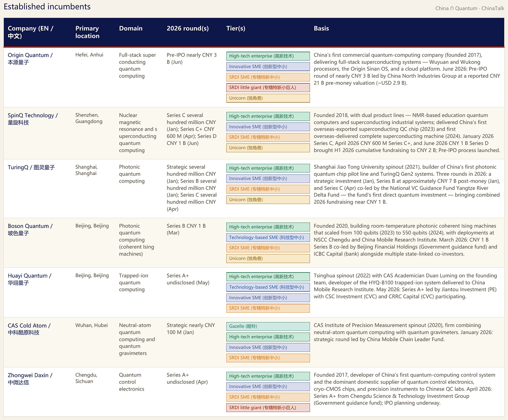Click the basis text starting "Founded 2020, building room-temperature"

[x=405, y=240]
